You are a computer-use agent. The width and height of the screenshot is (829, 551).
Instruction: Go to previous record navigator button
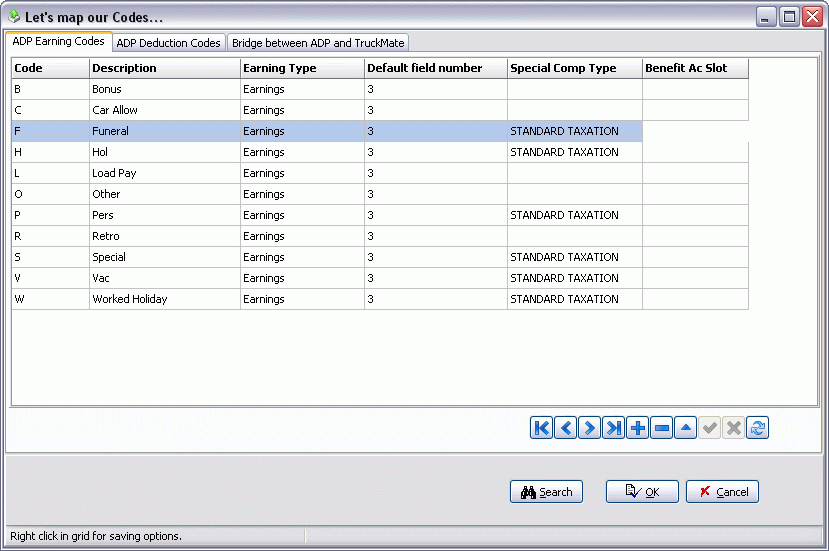[566, 428]
